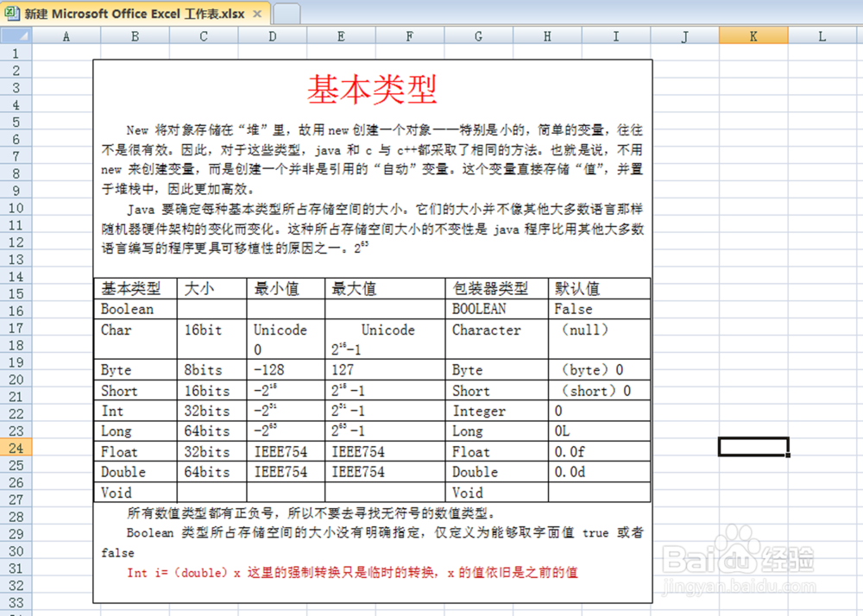Click the cell containing Boolean
Screen dimensions: 863x616
(x=125, y=309)
